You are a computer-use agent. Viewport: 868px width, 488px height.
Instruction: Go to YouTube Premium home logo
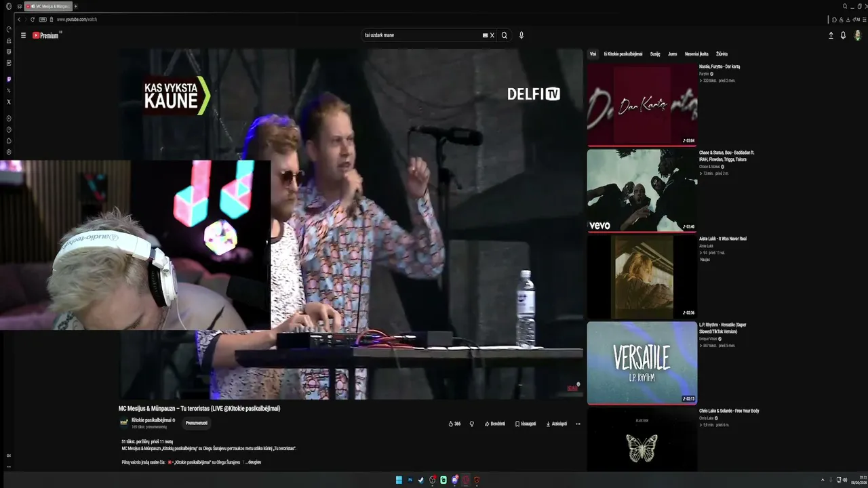pyautogui.click(x=46, y=35)
